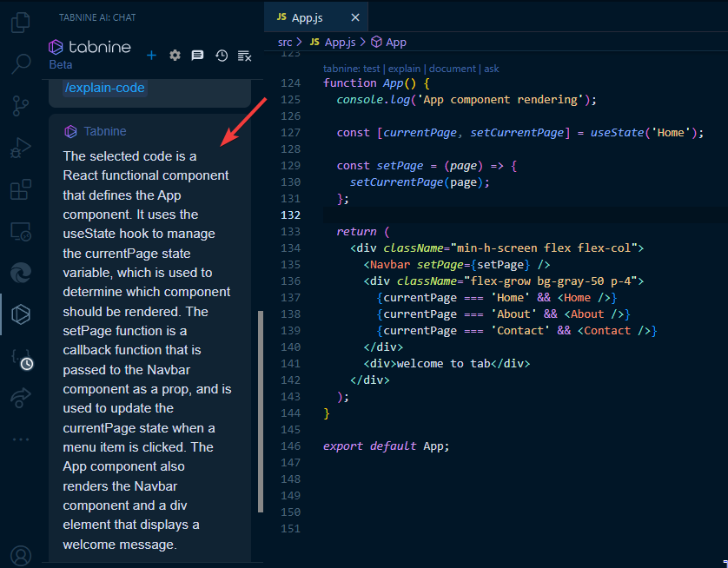Open Microsoft Edge Tools icon in activity bar
Viewport: 728px width, 568px height.
pyautogui.click(x=21, y=273)
